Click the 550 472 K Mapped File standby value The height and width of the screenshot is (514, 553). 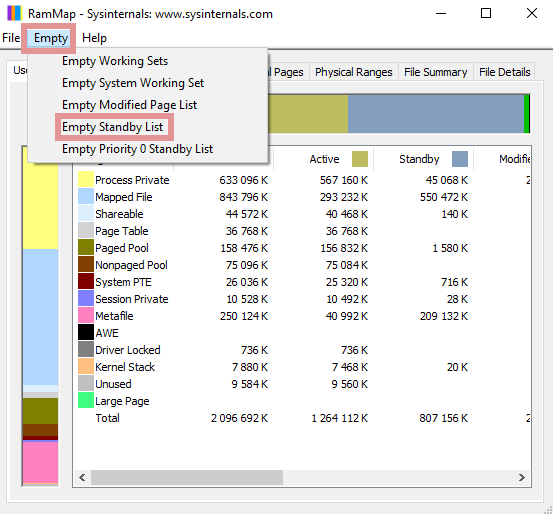tap(444, 197)
